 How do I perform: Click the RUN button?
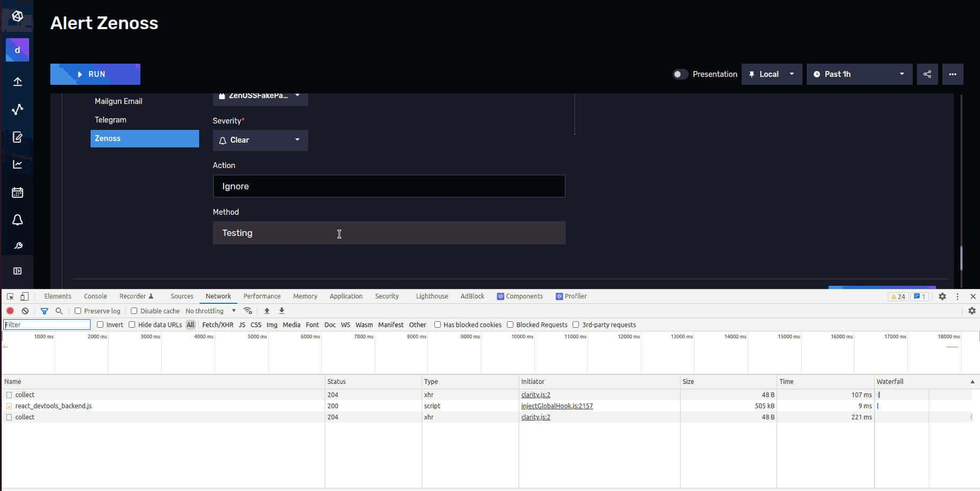pos(95,74)
